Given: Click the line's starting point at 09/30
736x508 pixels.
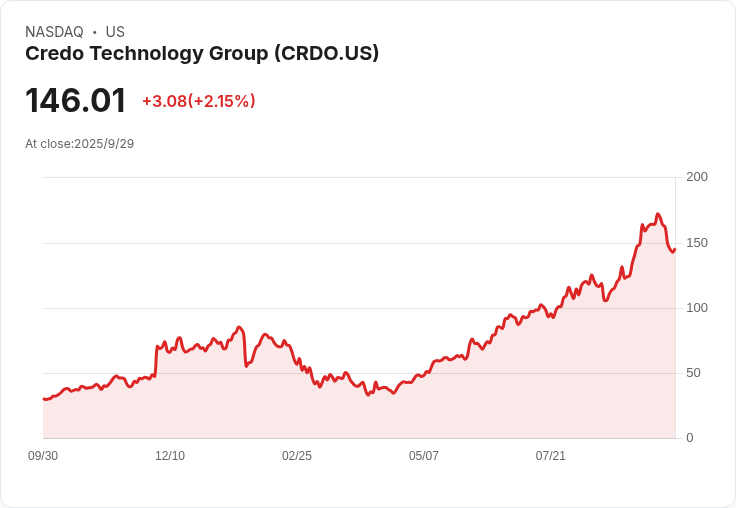Looking at the screenshot, I should pyautogui.click(x=44, y=399).
